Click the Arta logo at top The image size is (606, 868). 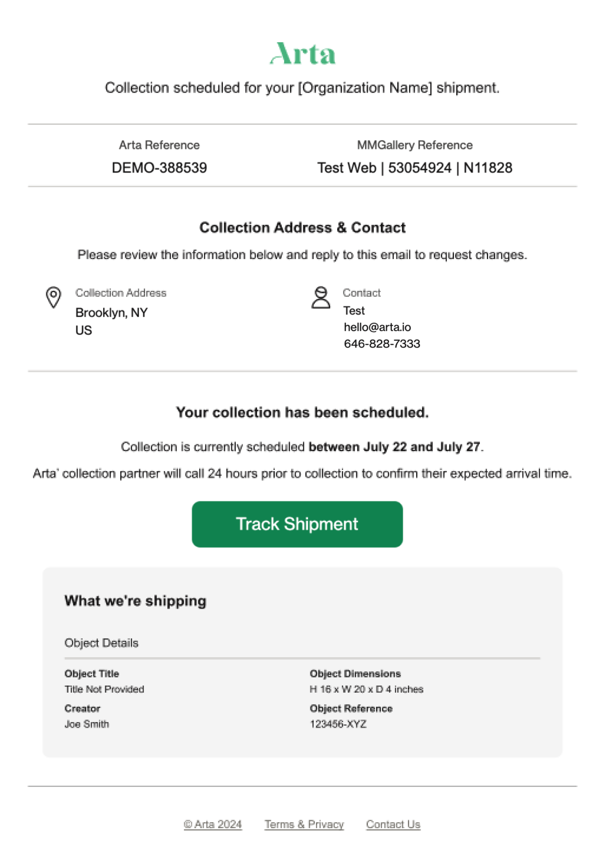click(303, 53)
